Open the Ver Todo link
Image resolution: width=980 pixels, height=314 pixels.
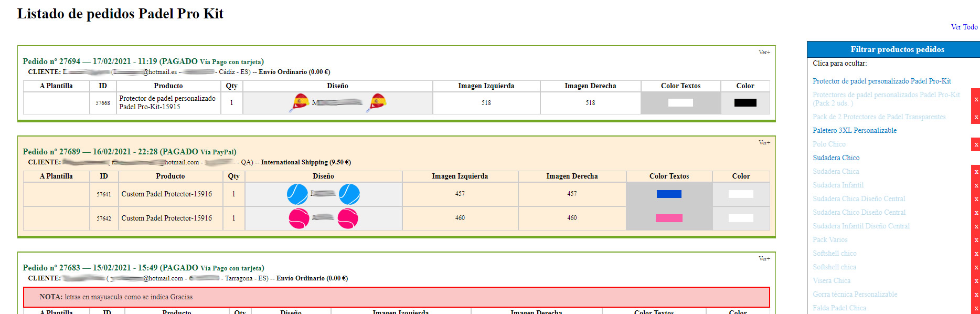[x=964, y=27]
